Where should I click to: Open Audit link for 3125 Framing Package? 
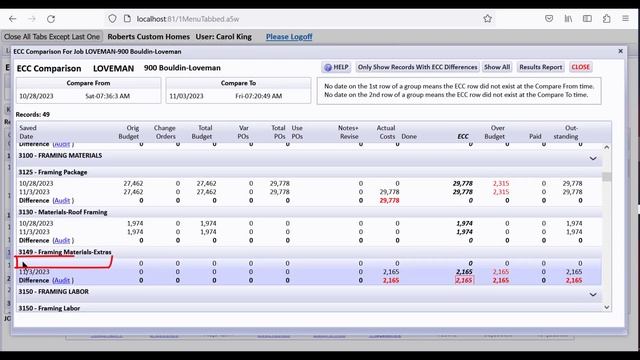coord(62,200)
